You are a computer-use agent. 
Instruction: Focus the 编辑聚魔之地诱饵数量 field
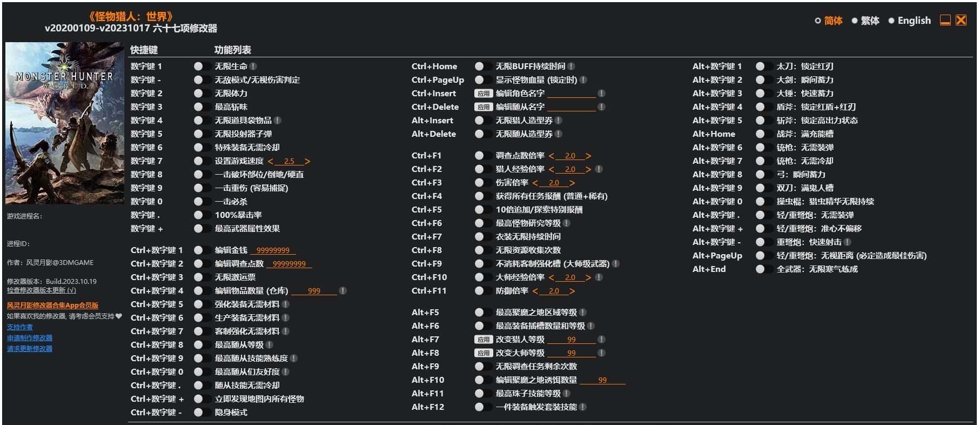(x=602, y=380)
